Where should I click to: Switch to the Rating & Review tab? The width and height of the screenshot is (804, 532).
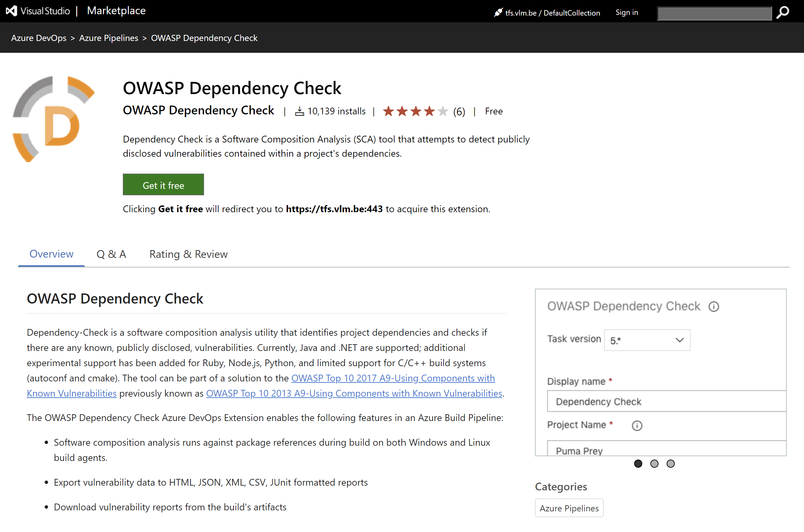pyautogui.click(x=188, y=254)
